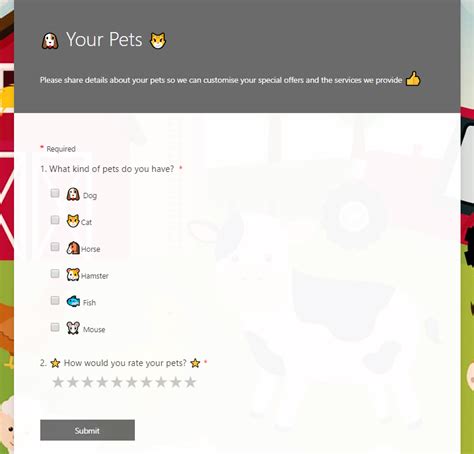The image size is (474, 454).
Task: Click the hamster emoji in the pet list
Action: pyautogui.click(x=73, y=274)
